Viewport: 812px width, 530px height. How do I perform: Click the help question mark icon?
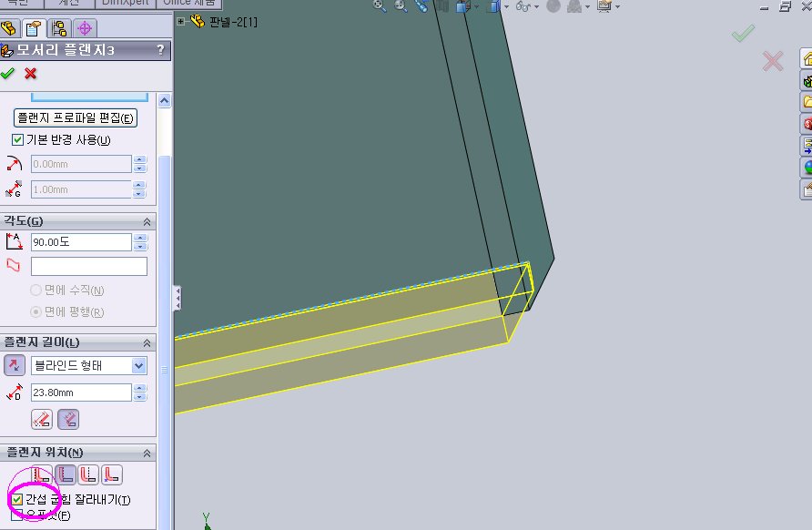pos(160,50)
